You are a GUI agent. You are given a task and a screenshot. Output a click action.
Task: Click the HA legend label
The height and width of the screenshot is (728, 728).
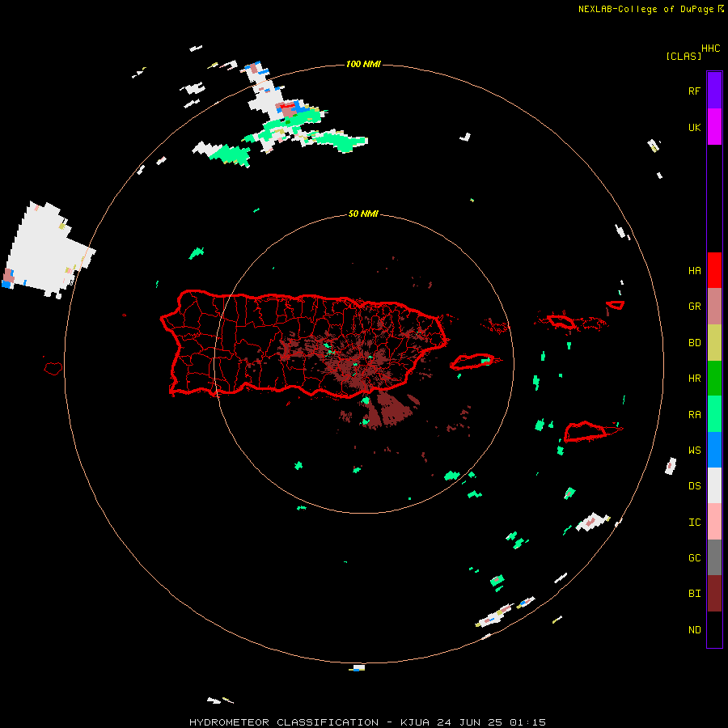[x=694, y=271]
